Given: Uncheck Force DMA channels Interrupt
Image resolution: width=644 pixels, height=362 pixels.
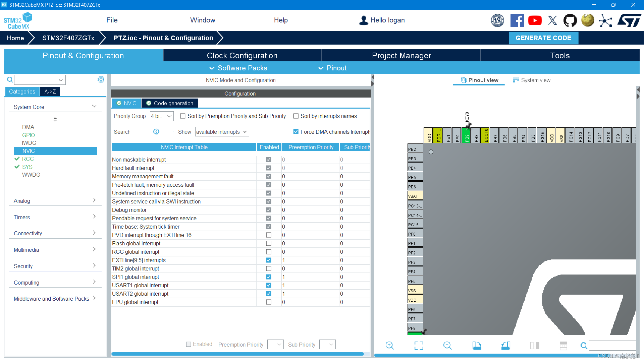Looking at the screenshot, I should [x=296, y=132].
